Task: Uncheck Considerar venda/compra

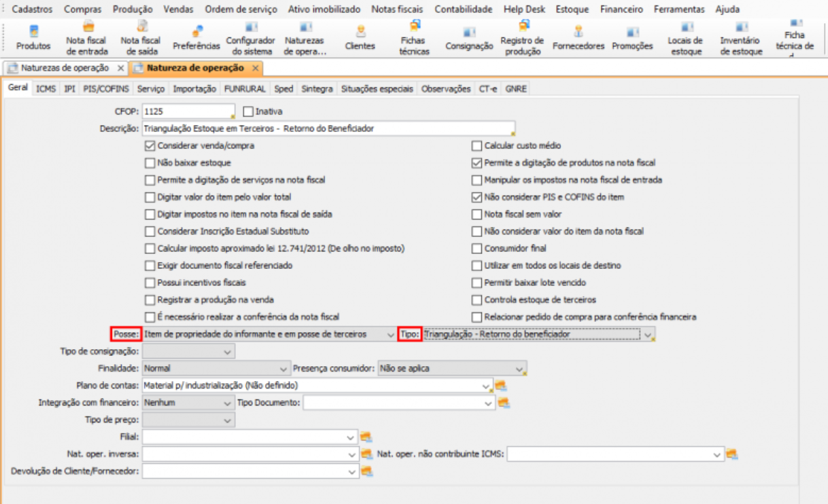Action: point(150,146)
